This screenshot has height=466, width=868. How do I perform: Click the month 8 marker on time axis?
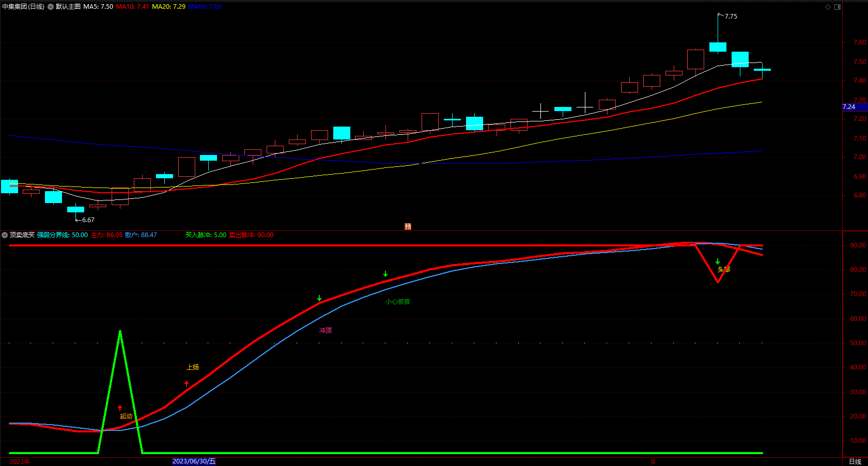[654, 461]
